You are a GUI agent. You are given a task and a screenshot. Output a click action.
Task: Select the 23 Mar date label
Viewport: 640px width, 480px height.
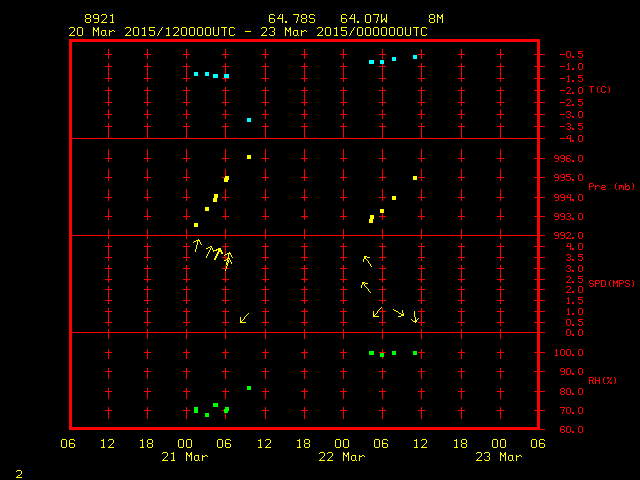click(498, 457)
